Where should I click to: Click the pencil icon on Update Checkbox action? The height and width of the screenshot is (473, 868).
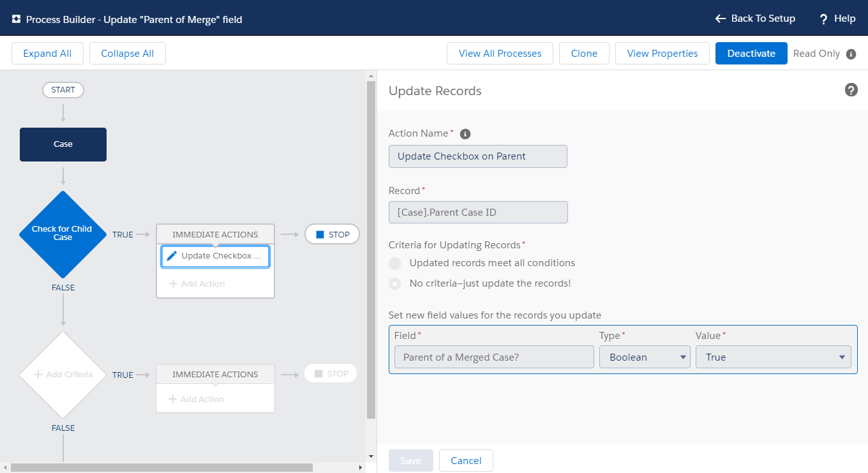[x=172, y=256]
